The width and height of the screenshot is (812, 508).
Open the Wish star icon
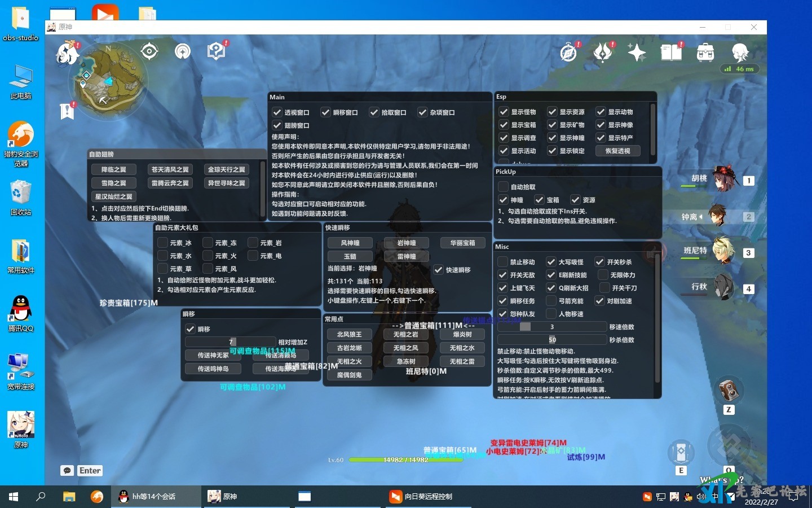coord(637,52)
